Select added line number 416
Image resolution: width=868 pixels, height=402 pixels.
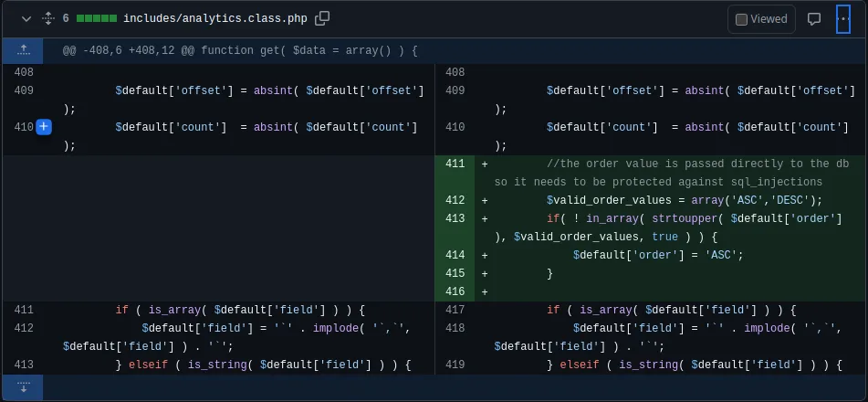pos(455,291)
